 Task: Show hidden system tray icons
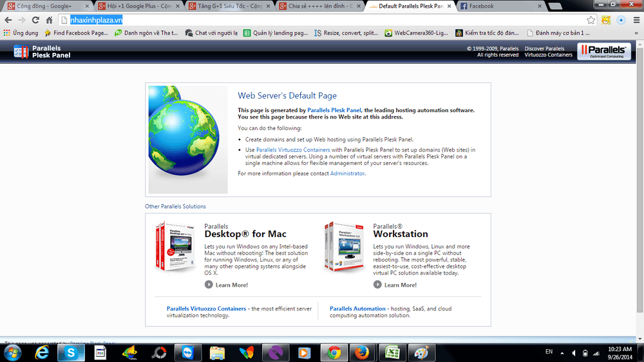pos(562,353)
